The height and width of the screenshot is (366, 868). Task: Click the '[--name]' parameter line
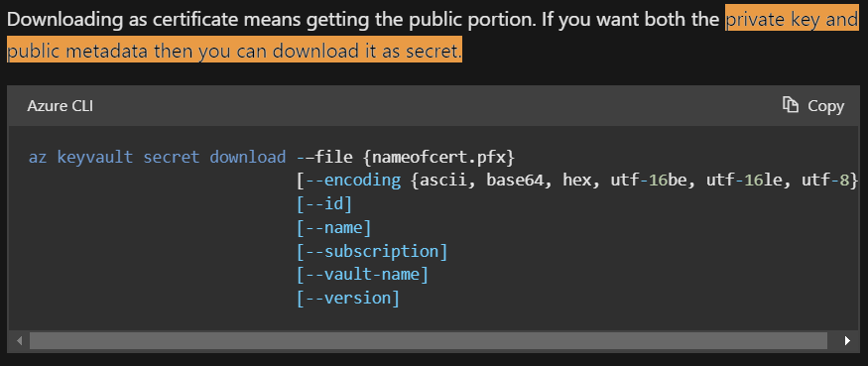(333, 227)
